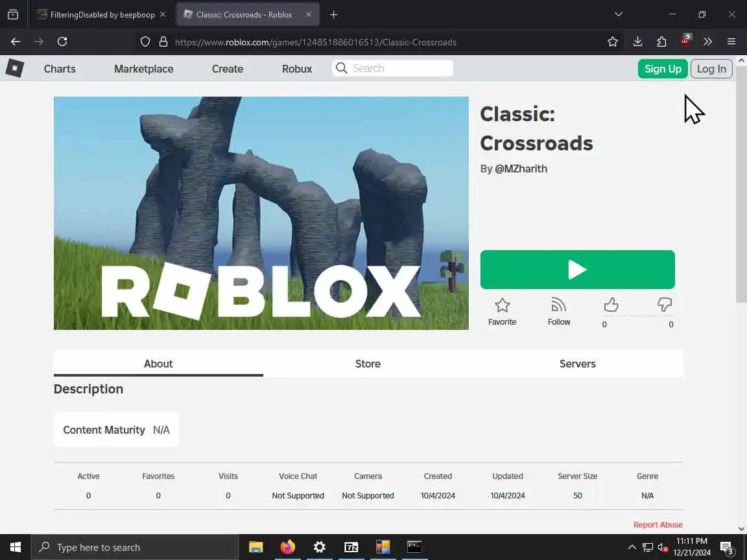Click the uBlock Origin extension icon
This screenshot has height=560, width=747.
(x=685, y=41)
